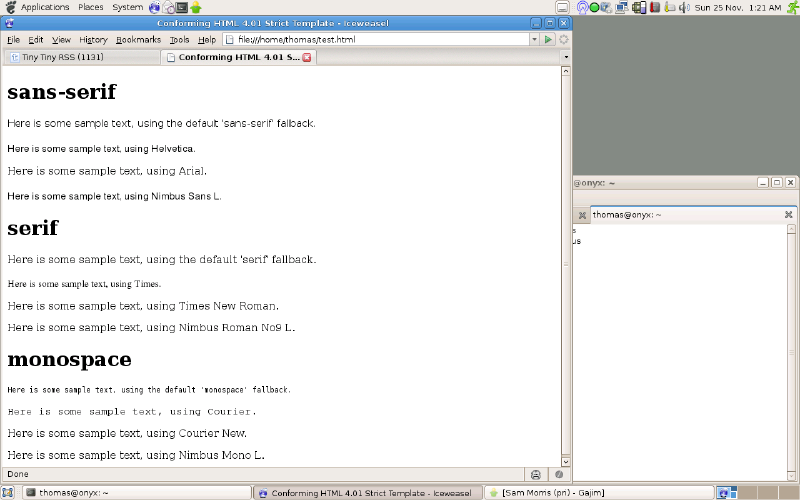Open the Tools menu
Image resolution: width=800 pixels, height=500 pixels.
click(x=180, y=39)
